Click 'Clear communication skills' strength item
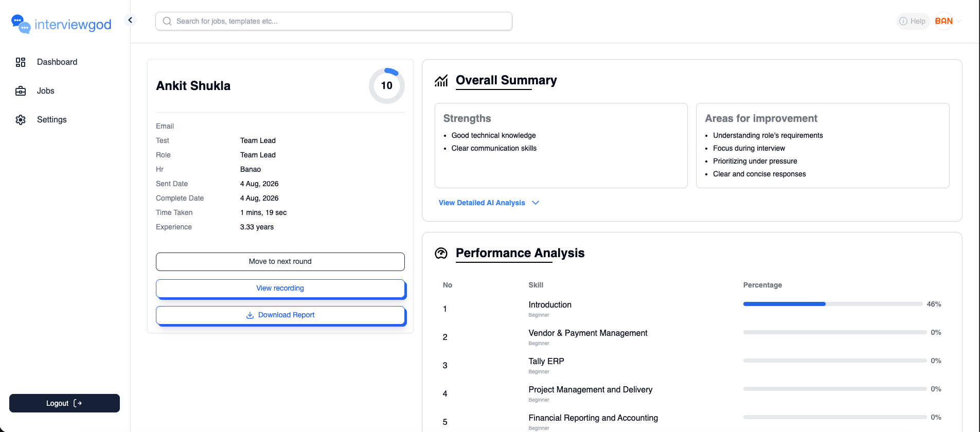This screenshot has height=432, width=980. pyautogui.click(x=494, y=148)
